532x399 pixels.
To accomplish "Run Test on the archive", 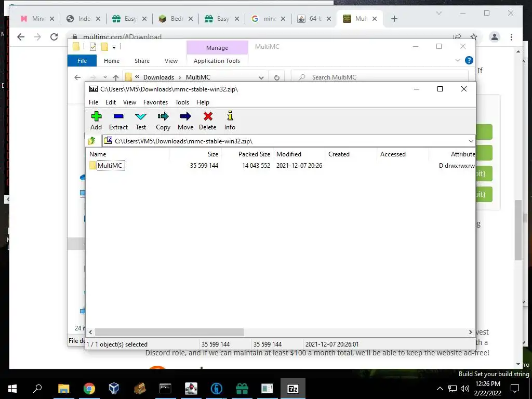I will click(141, 121).
